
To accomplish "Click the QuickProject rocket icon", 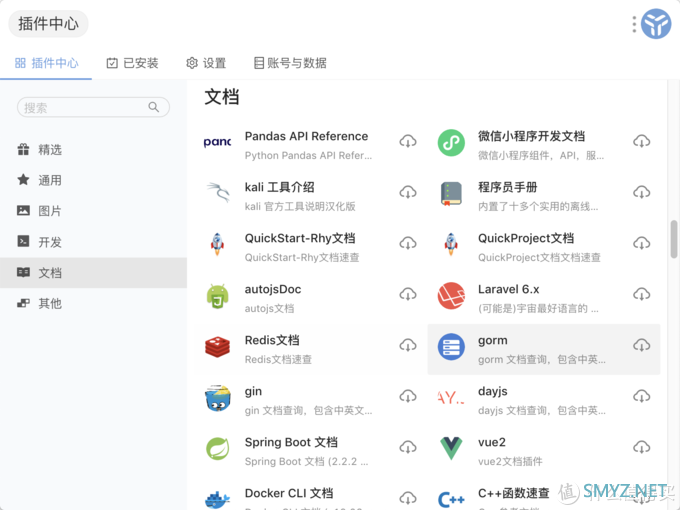I will click(451, 244).
